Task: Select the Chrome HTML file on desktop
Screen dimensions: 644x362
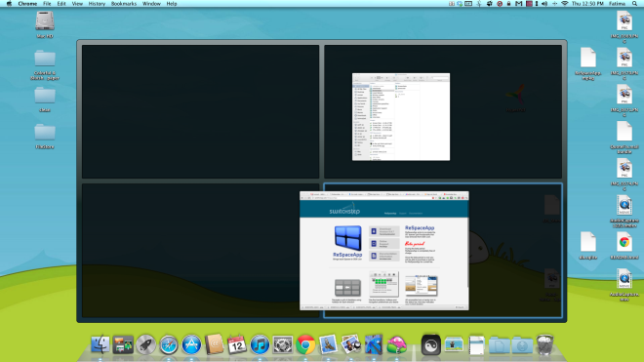Action: 624,242
